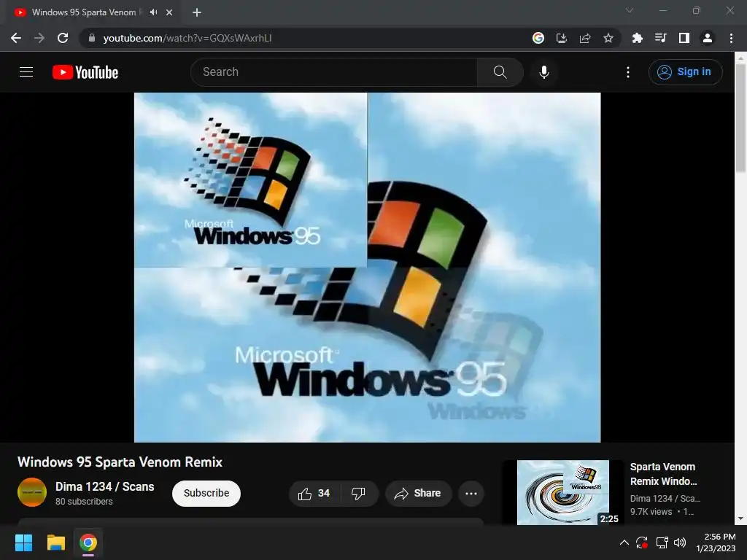Select the URL in the address bar

click(x=187, y=38)
